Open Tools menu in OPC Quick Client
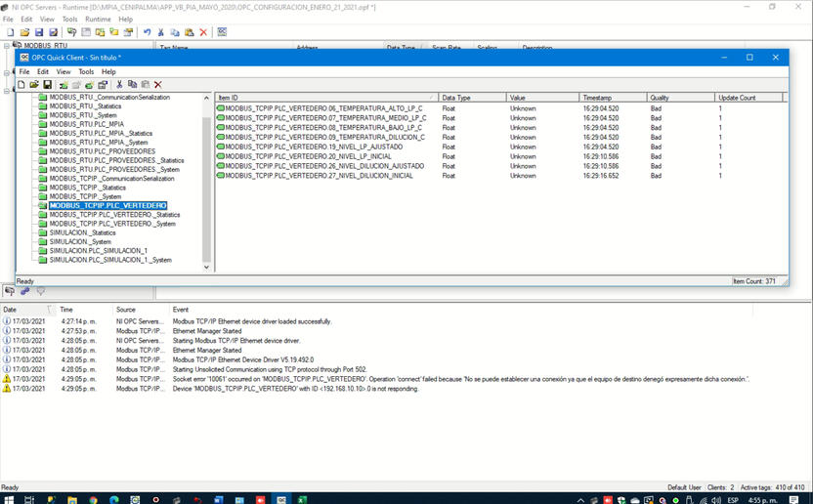 (x=86, y=71)
